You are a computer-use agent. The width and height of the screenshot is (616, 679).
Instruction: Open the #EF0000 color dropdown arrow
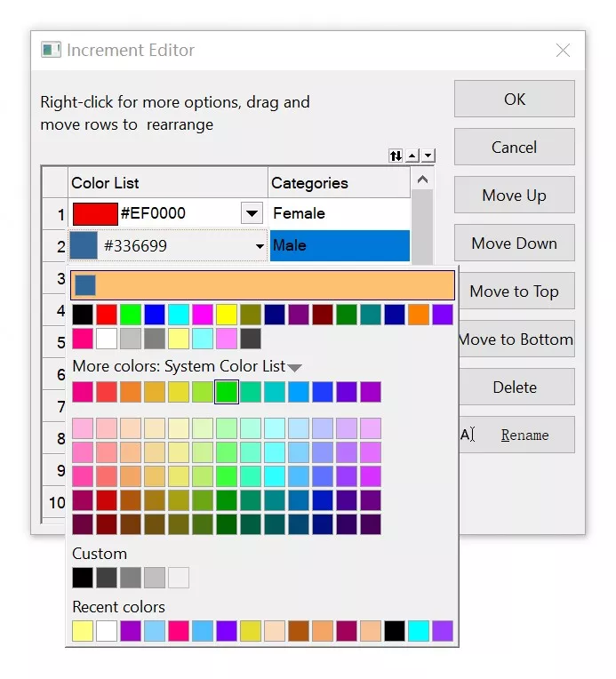[x=252, y=213]
